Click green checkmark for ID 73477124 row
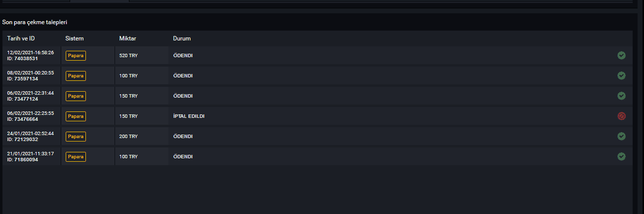Viewport: 644px width, 214px height. (x=621, y=96)
